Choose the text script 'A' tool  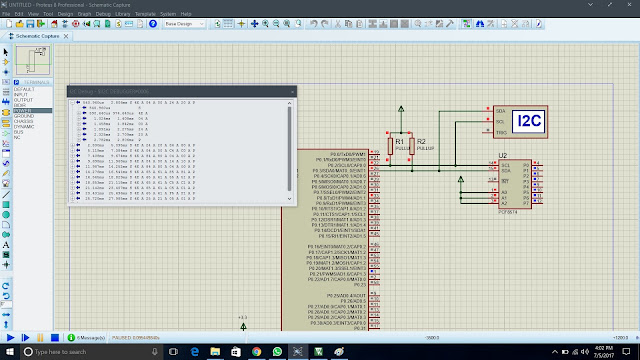point(6,245)
